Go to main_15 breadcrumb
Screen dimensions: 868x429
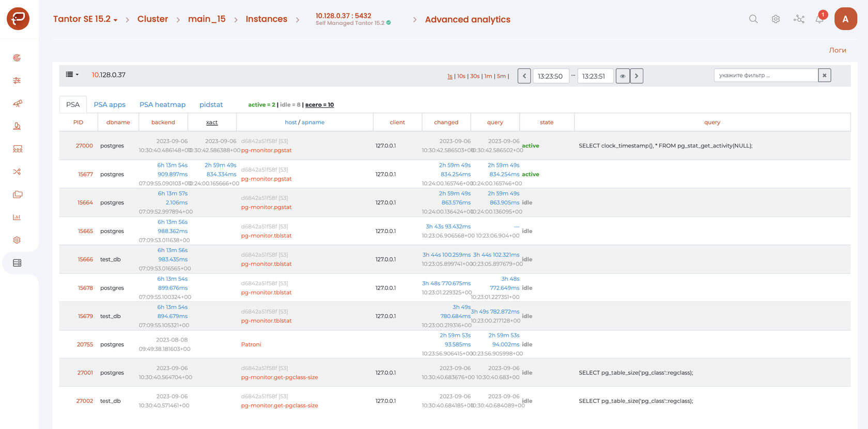[207, 19]
